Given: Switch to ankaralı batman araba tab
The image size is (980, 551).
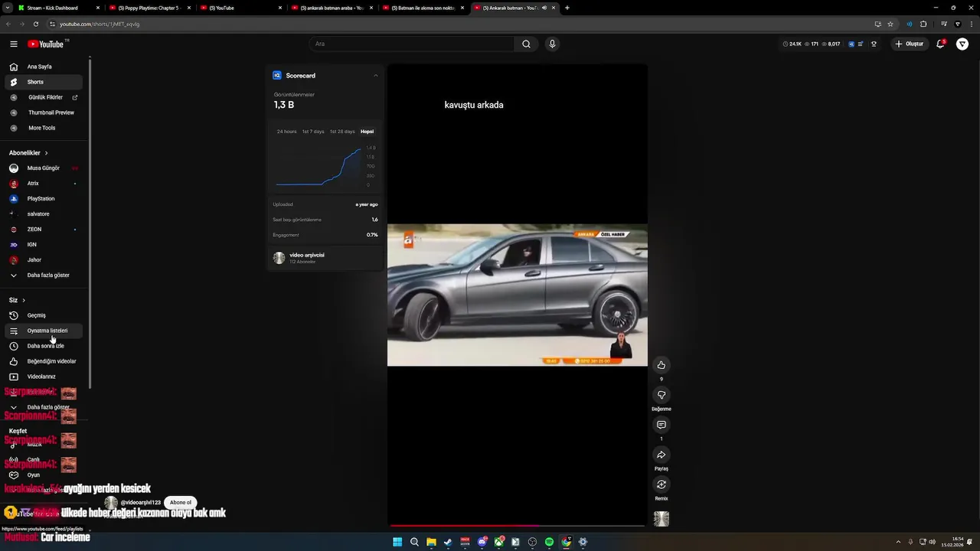Looking at the screenshot, I should (x=331, y=8).
